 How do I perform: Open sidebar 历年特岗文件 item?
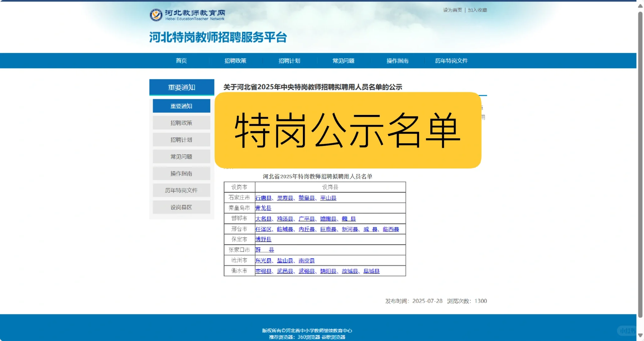(181, 190)
